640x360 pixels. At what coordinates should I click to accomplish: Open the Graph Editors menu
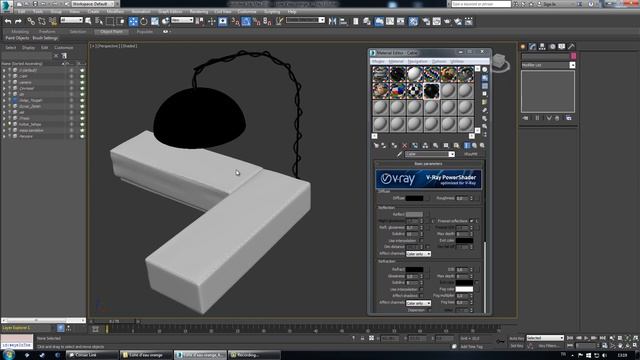click(170, 12)
